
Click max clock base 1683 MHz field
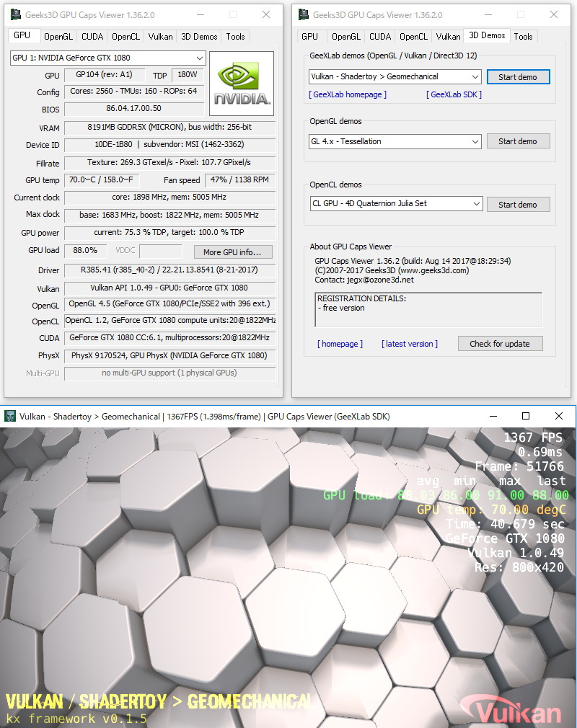[170, 216]
